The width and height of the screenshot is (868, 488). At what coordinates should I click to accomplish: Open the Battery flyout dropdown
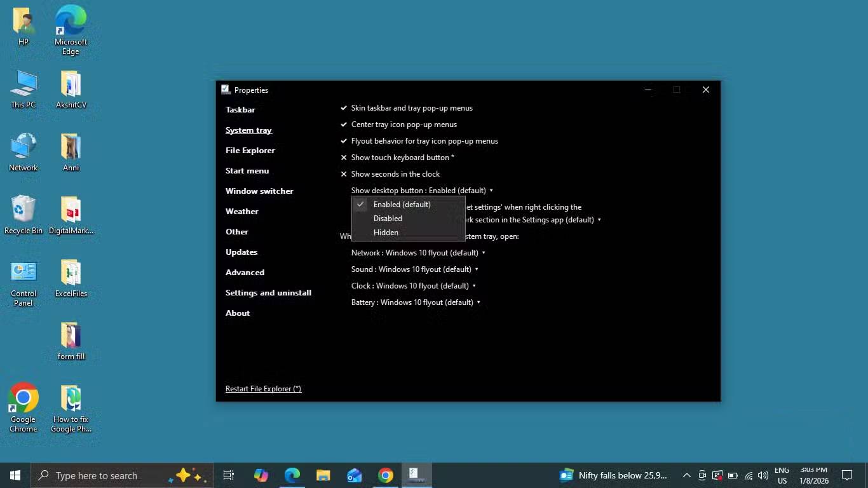[416, 302]
